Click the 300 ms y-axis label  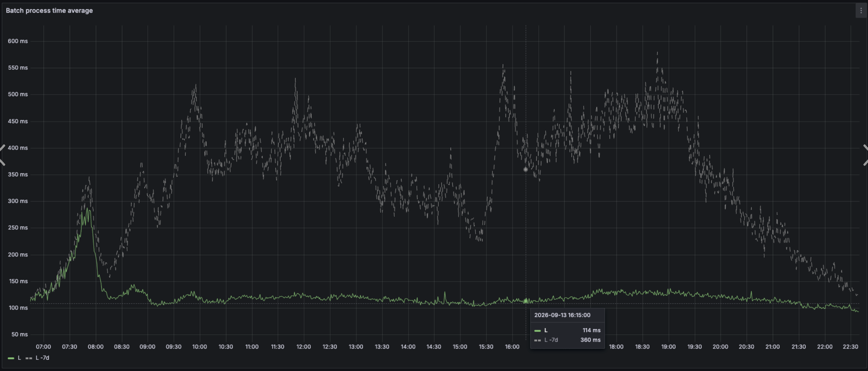[18, 201]
